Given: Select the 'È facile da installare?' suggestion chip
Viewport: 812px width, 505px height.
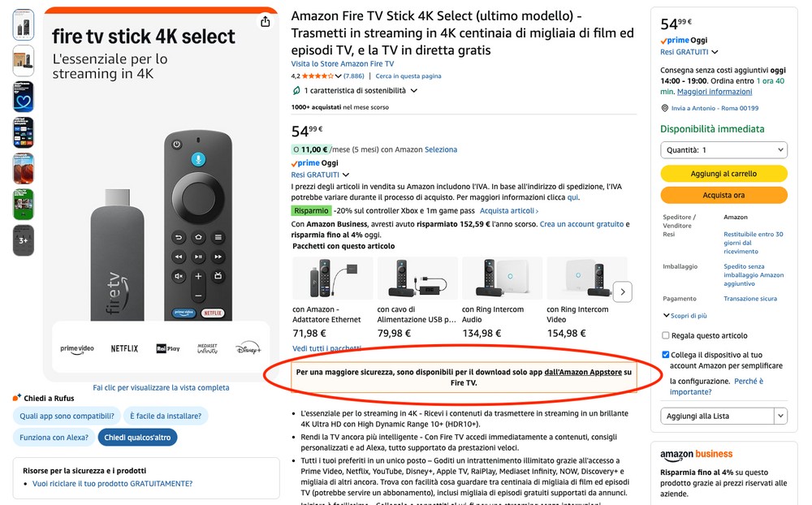Looking at the screenshot, I should pos(166,417).
